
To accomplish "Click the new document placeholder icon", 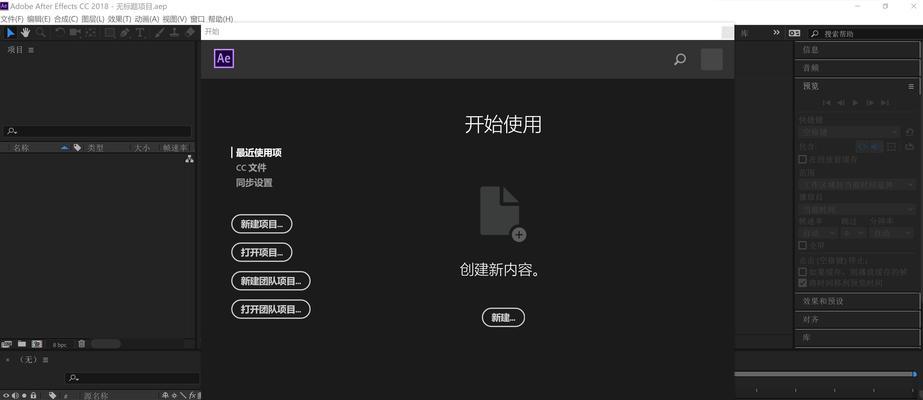I will tap(503, 214).
